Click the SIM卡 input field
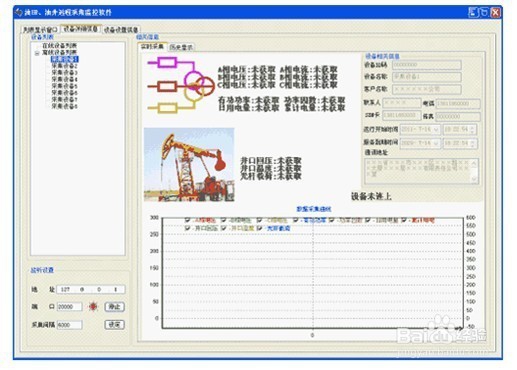Viewport: 517px width, 370px height. (401, 115)
